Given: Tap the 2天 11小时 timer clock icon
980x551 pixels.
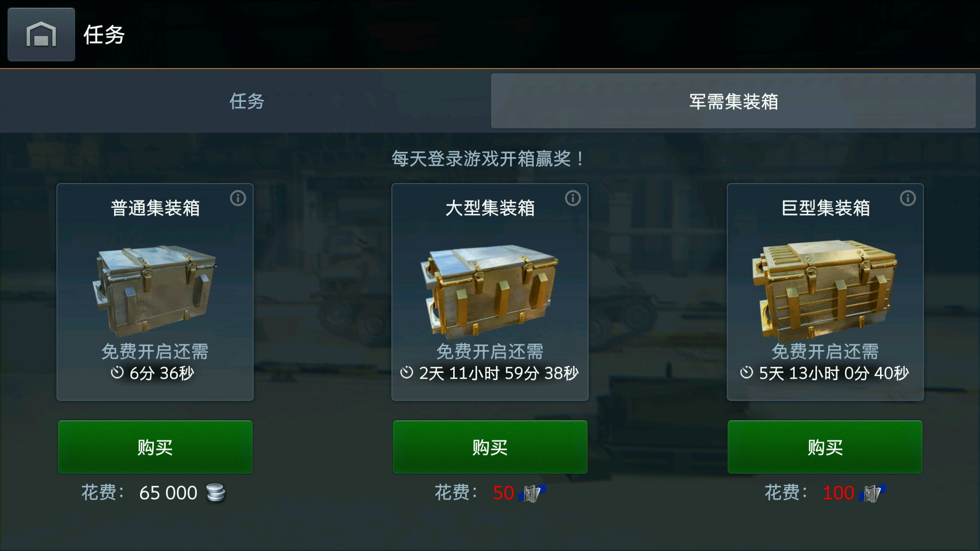Looking at the screenshot, I should (x=407, y=373).
